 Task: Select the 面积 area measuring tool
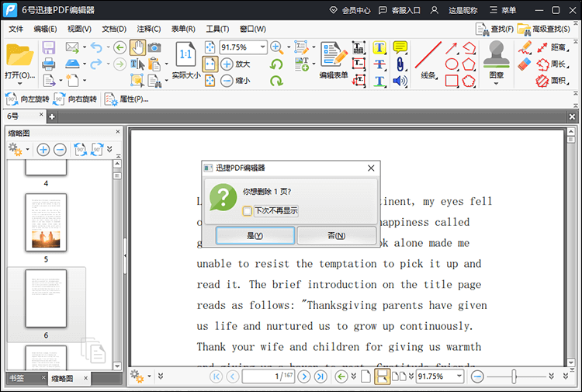pos(553,81)
